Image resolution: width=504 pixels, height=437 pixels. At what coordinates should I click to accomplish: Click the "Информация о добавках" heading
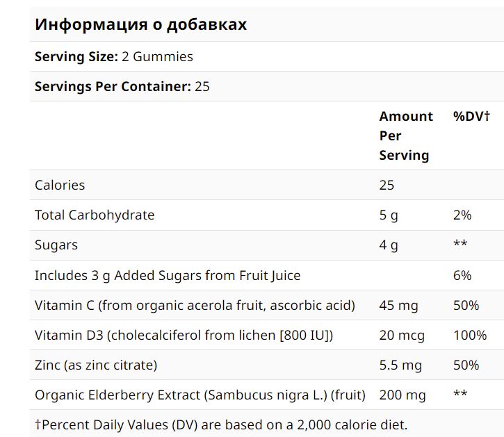click(x=140, y=25)
